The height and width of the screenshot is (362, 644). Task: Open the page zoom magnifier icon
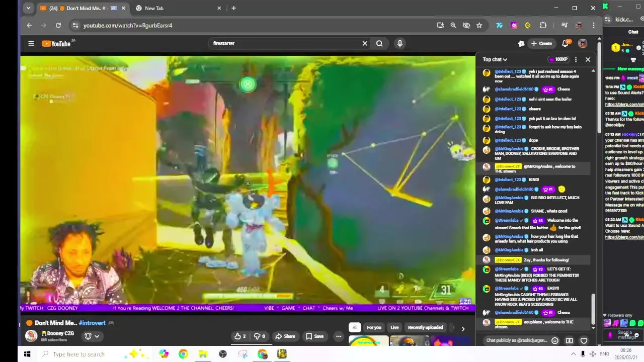pyautogui.click(x=453, y=25)
